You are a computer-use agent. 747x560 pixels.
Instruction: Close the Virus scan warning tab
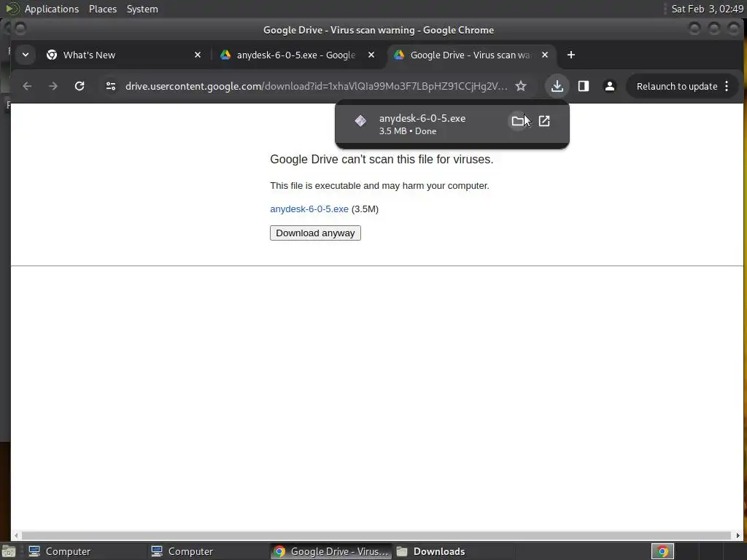[x=544, y=55]
